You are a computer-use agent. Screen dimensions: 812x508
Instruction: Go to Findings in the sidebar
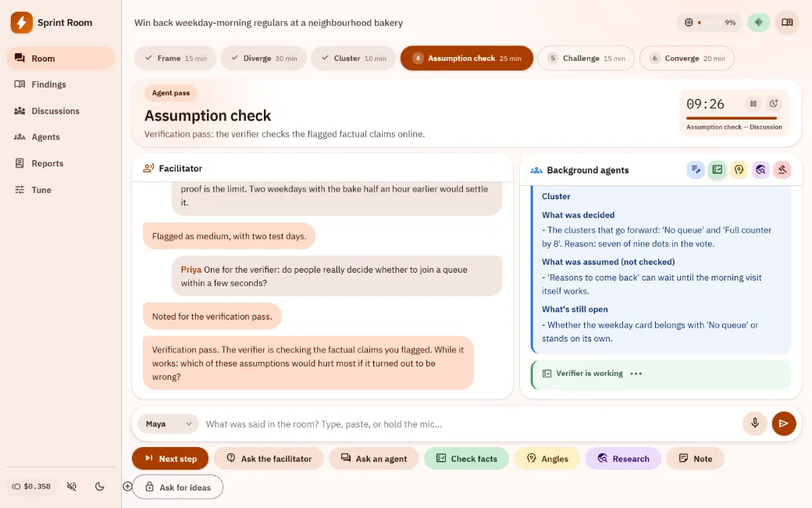[61, 84]
